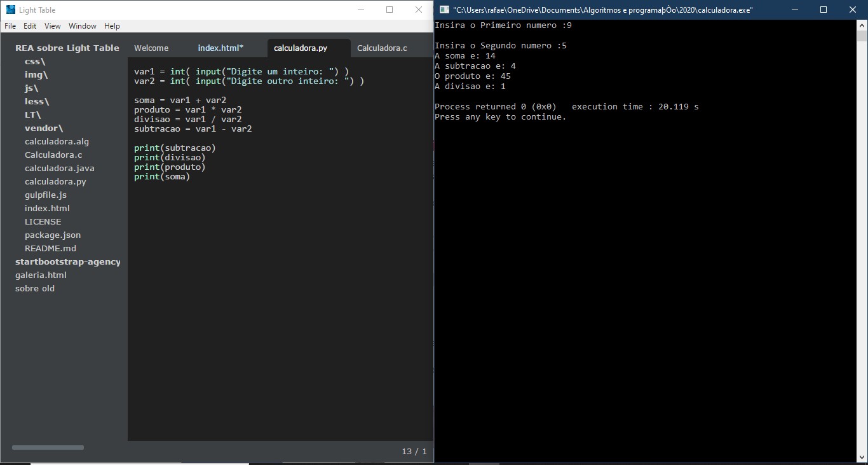Place cursor on the 'divisao = var1 / var2' line
The image size is (868, 465).
187,120
